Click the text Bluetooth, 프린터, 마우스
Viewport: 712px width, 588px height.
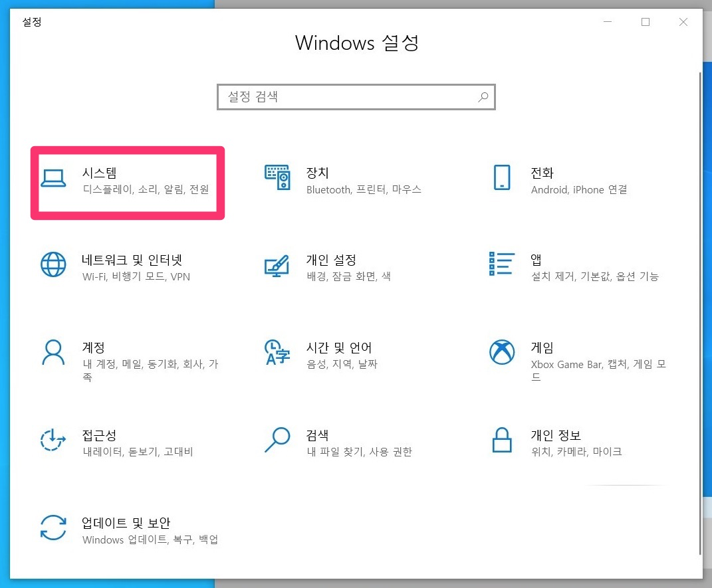(x=364, y=189)
